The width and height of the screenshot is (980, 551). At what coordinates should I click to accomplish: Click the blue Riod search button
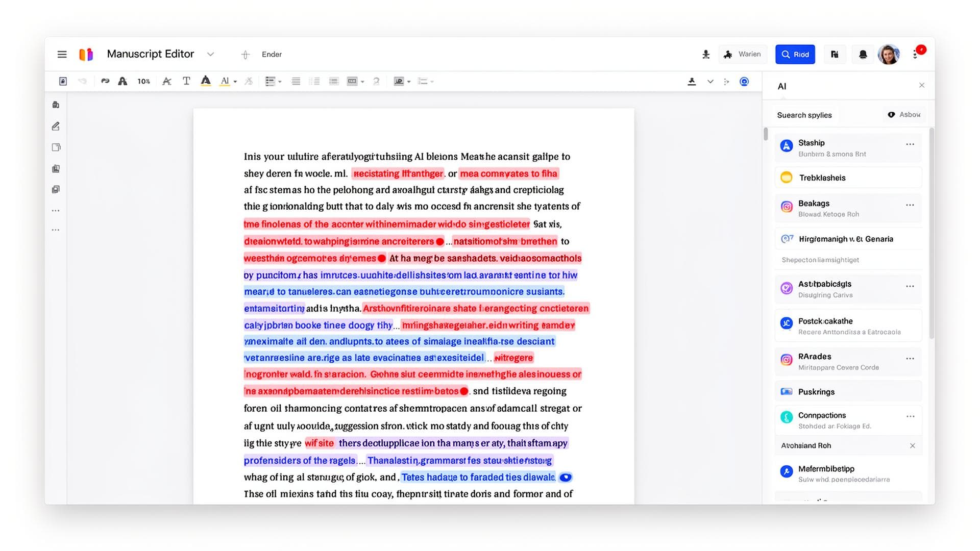click(795, 54)
